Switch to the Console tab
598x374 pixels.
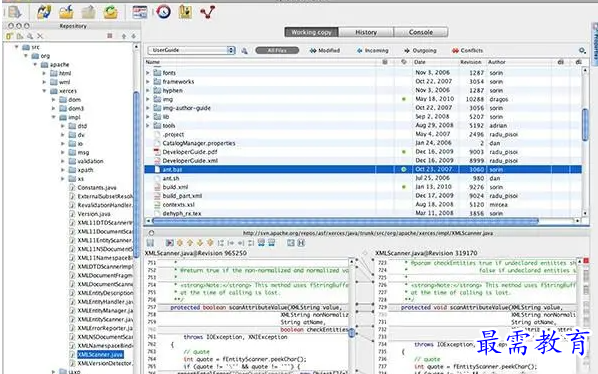point(421,32)
